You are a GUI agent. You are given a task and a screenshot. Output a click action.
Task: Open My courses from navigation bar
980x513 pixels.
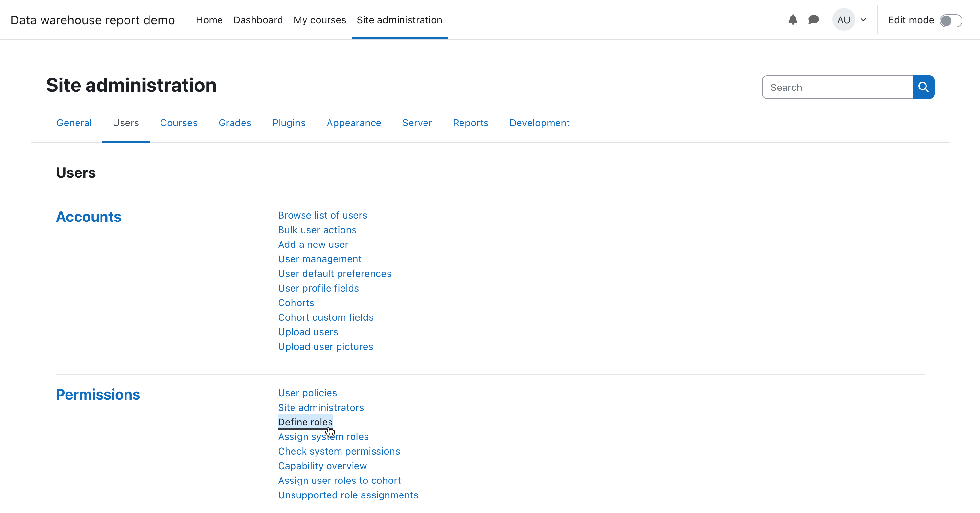(319, 20)
